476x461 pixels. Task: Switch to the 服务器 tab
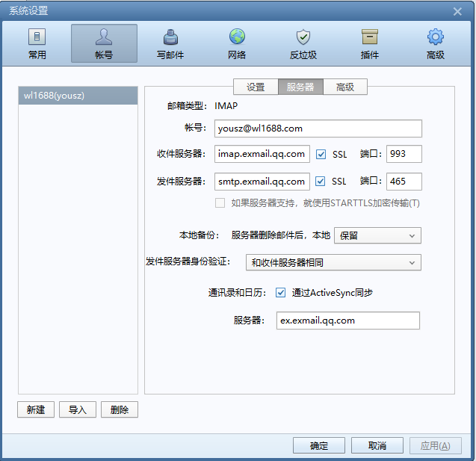tap(300, 87)
